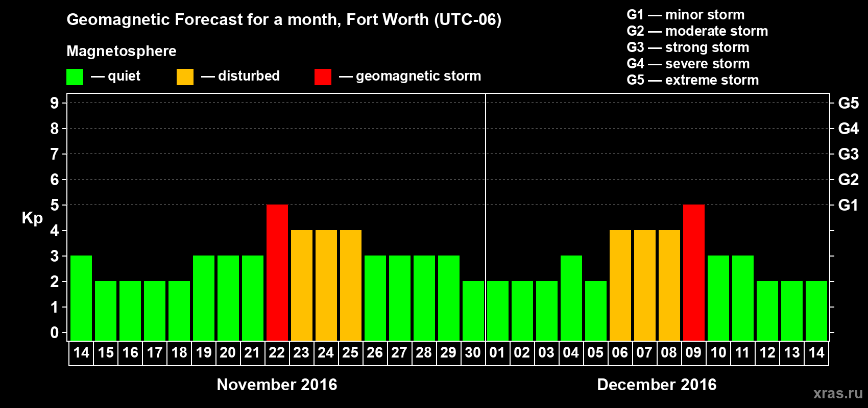Click 'G1 — minor storm' legend text

pyautogui.click(x=686, y=15)
